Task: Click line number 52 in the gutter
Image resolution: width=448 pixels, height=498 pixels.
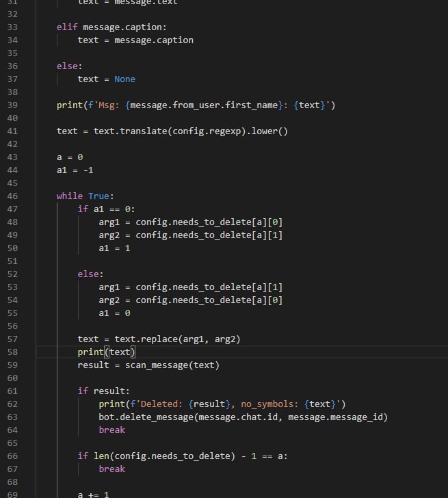Action: [12, 274]
